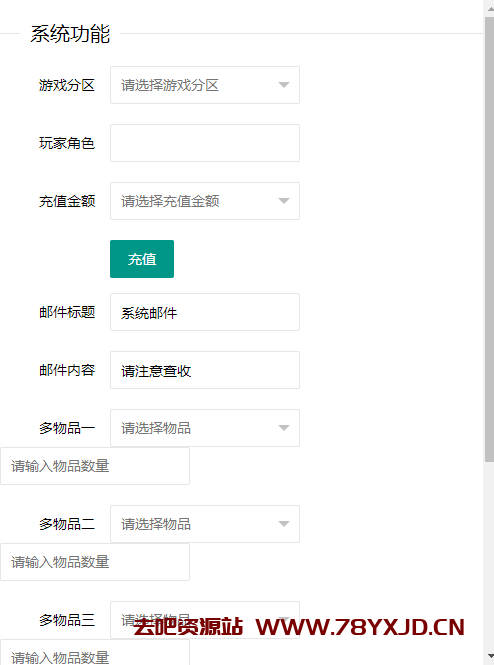This screenshot has height=665, width=494.
Task: Open the 游戏分区 dropdown
Action: coord(205,85)
